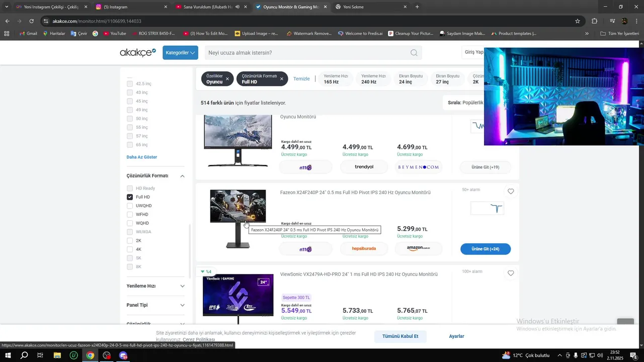644x362 pixels.
Task: Open Gmail bookmark
Action: [x=28, y=34]
